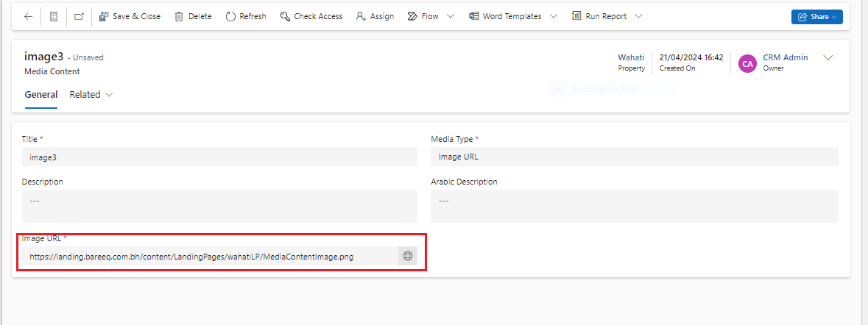Assign the record to another owner
The width and height of the screenshot is (868, 325).
tap(375, 16)
